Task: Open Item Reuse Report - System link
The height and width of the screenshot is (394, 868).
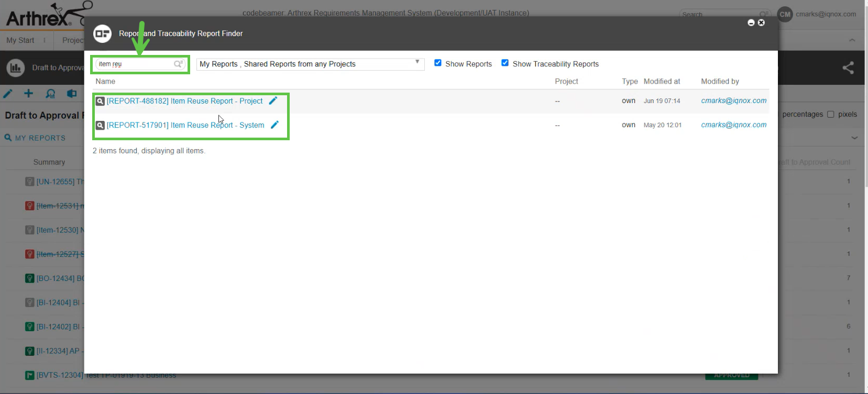Action: 185,125
